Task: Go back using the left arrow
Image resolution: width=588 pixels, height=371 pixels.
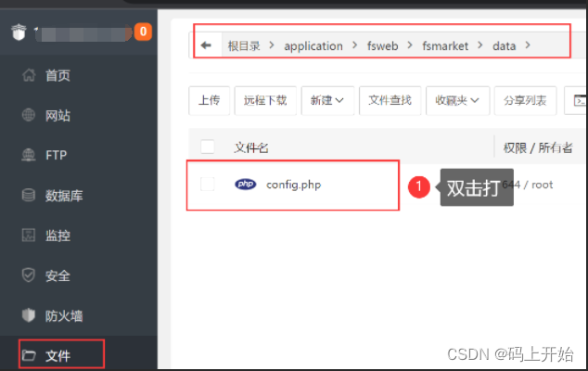Action: pyautogui.click(x=206, y=45)
